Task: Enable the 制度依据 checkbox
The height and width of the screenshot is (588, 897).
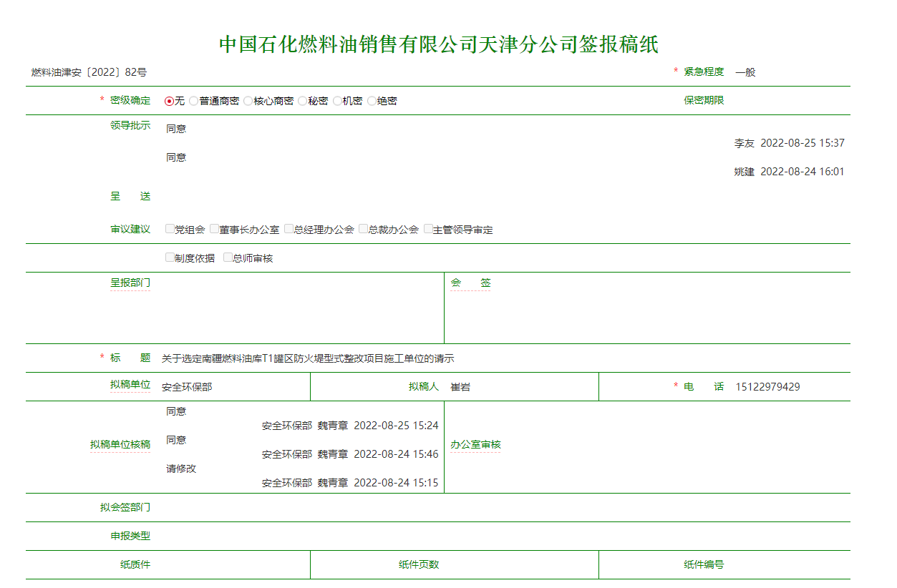Action: point(170,258)
